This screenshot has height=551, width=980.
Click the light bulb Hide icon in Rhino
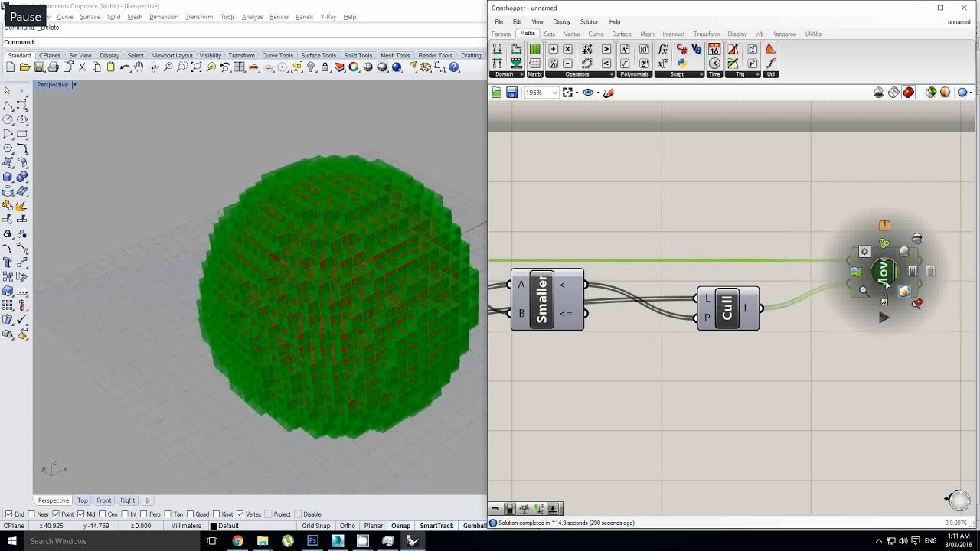[x=311, y=67]
